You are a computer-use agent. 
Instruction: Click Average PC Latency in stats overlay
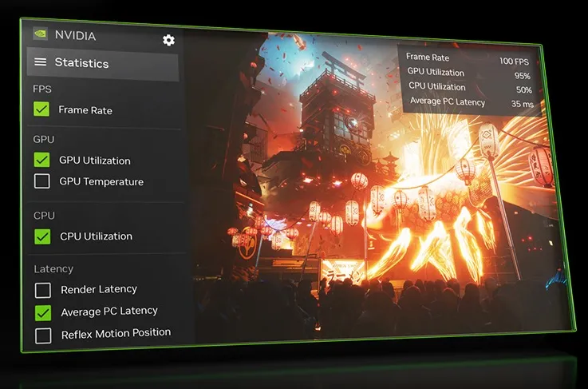tap(448, 101)
